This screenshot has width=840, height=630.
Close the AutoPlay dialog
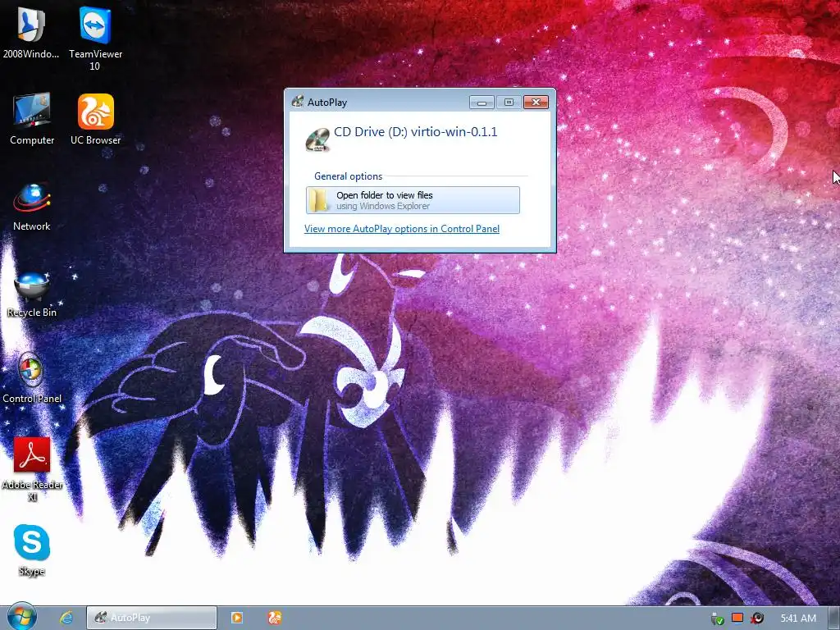[536, 103]
